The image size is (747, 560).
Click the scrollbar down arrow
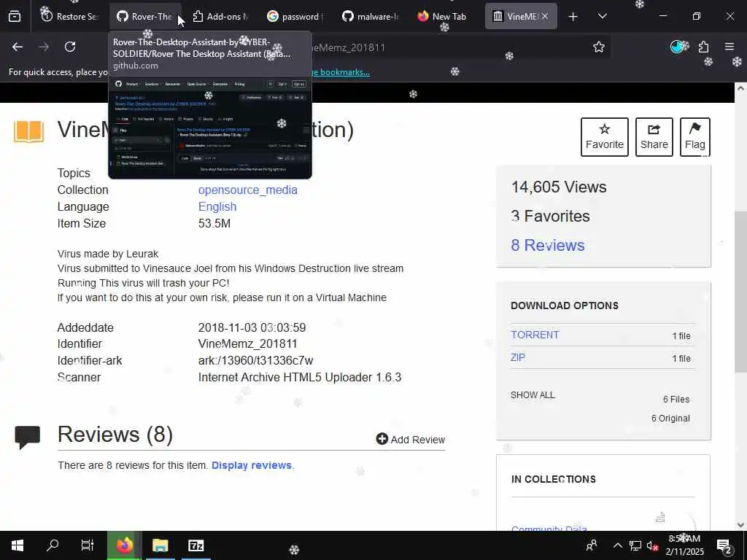pos(741,525)
